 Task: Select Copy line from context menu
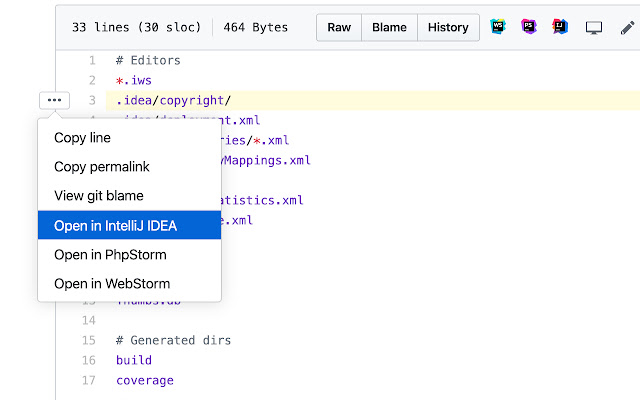click(82, 138)
